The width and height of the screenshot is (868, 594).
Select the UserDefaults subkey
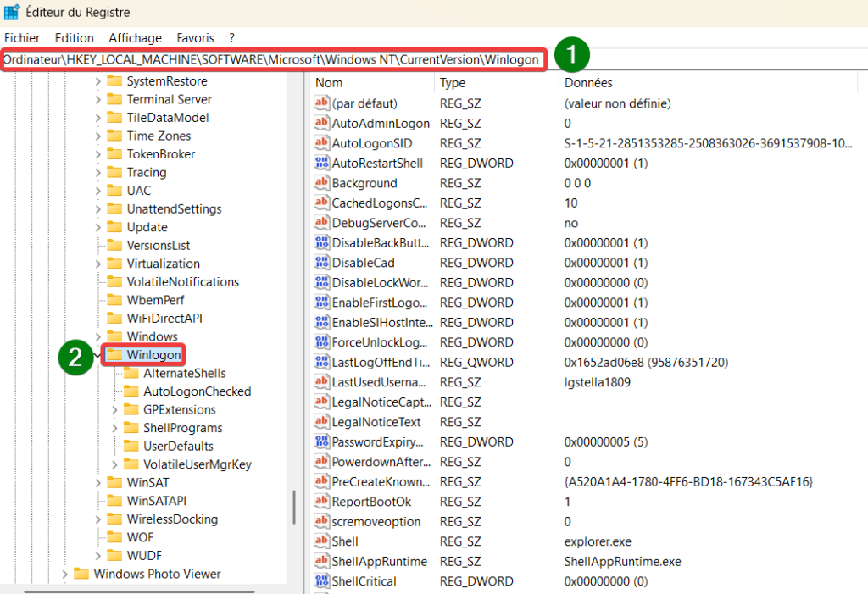(x=178, y=447)
